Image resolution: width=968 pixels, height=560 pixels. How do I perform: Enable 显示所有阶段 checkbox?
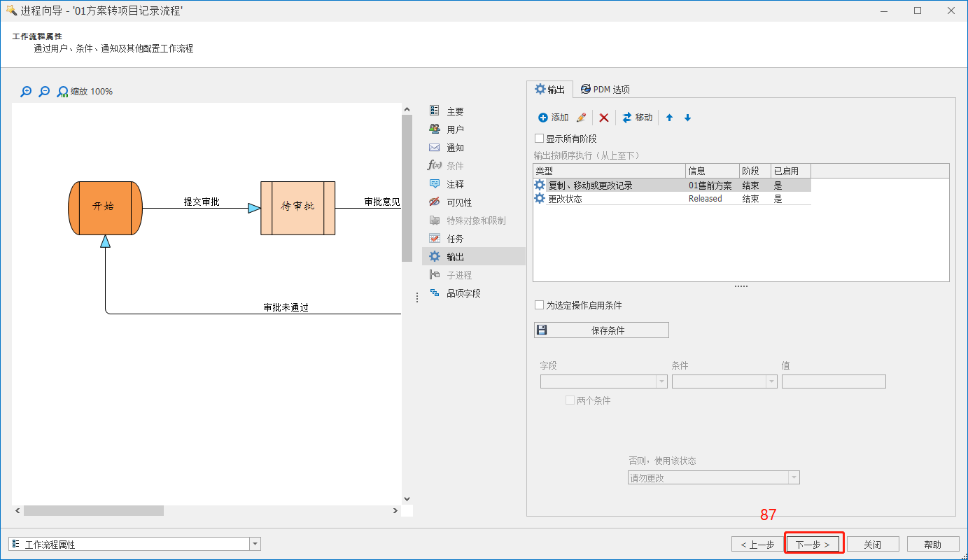[x=539, y=139]
